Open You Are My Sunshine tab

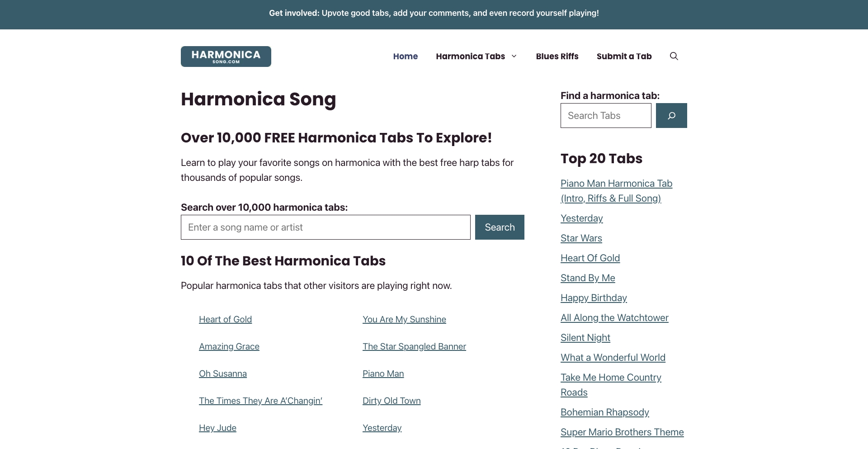click(x=404, y=319)
